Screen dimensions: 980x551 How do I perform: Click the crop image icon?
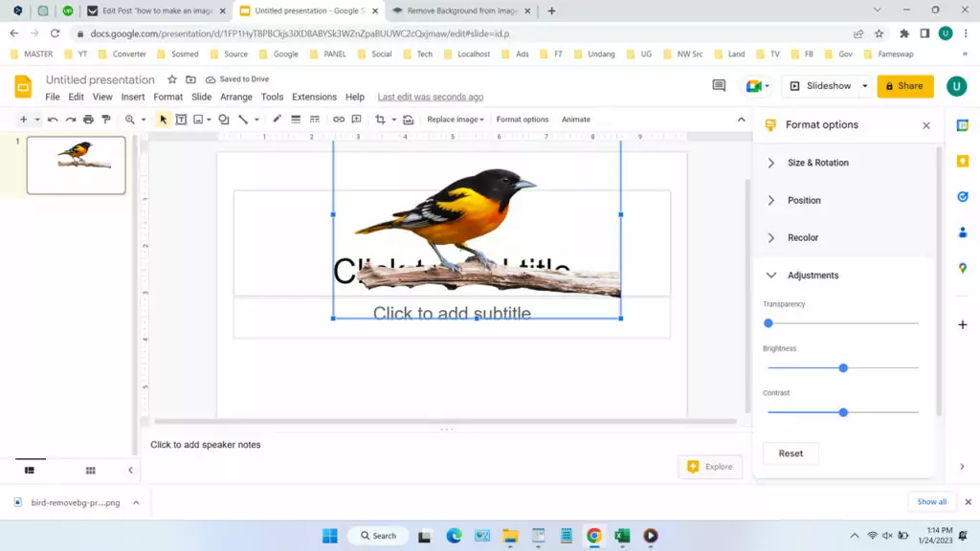coord(380,120)
